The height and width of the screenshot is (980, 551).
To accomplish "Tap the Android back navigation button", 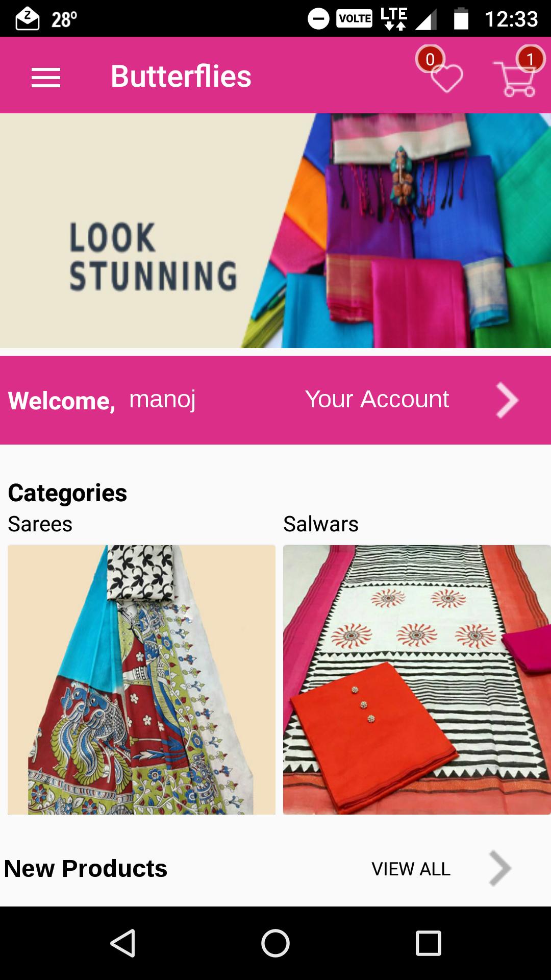I will coord(123,943).
